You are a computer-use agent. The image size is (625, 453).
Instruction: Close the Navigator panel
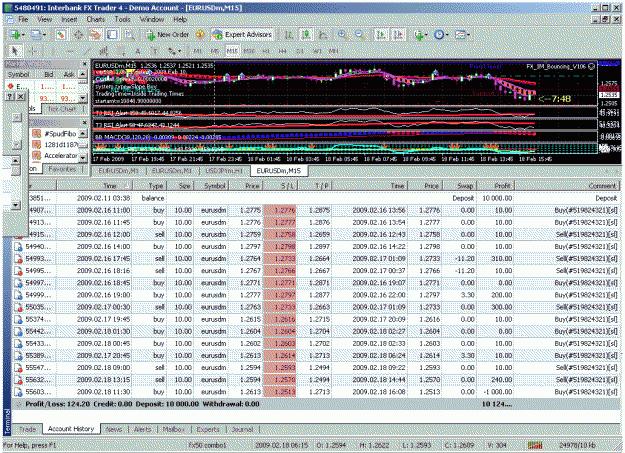tap(85, 122)
